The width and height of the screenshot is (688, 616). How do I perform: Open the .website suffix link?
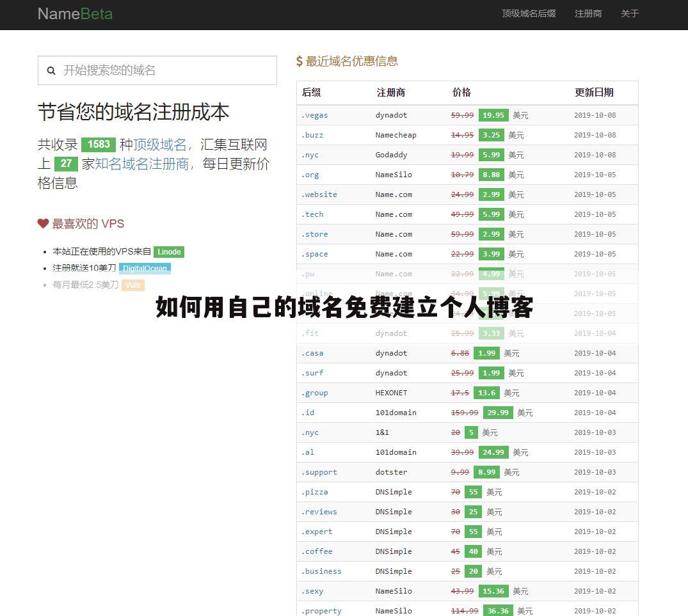[x=319, y=194]
